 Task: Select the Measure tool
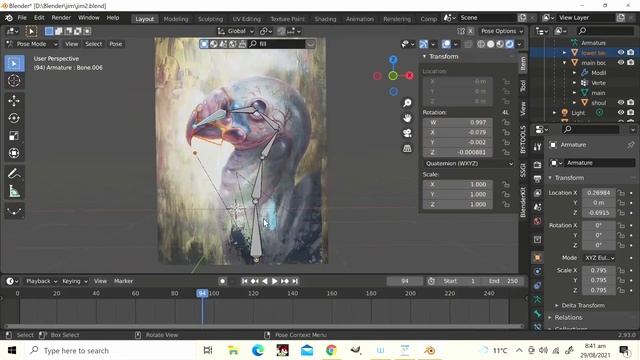(x=14, y=191)
